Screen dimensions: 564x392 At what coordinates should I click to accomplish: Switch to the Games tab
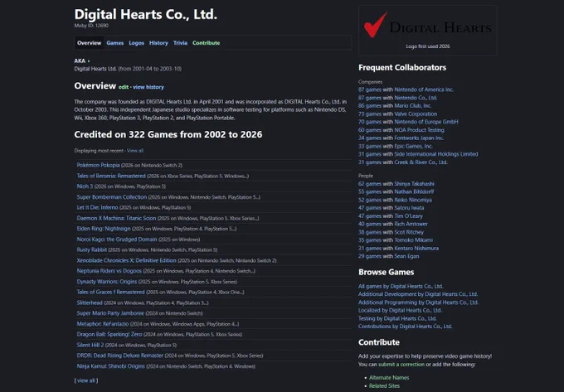pos(114,43)
